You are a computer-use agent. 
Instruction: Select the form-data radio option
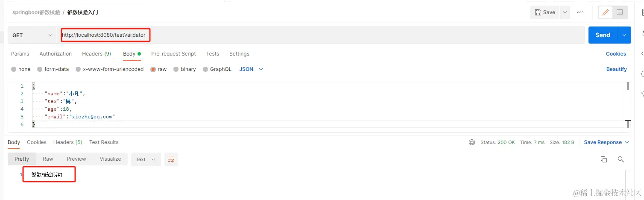[40, 69]
